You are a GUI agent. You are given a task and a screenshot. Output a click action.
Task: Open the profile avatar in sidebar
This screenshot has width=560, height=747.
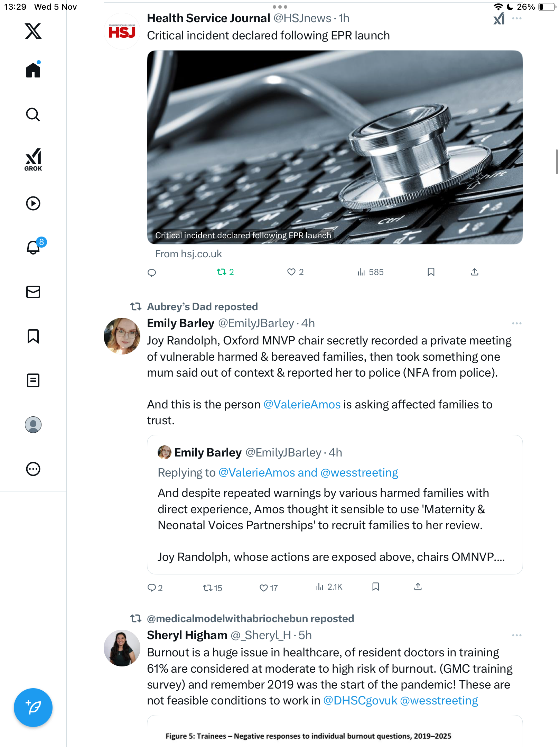(x=33, y=425)
